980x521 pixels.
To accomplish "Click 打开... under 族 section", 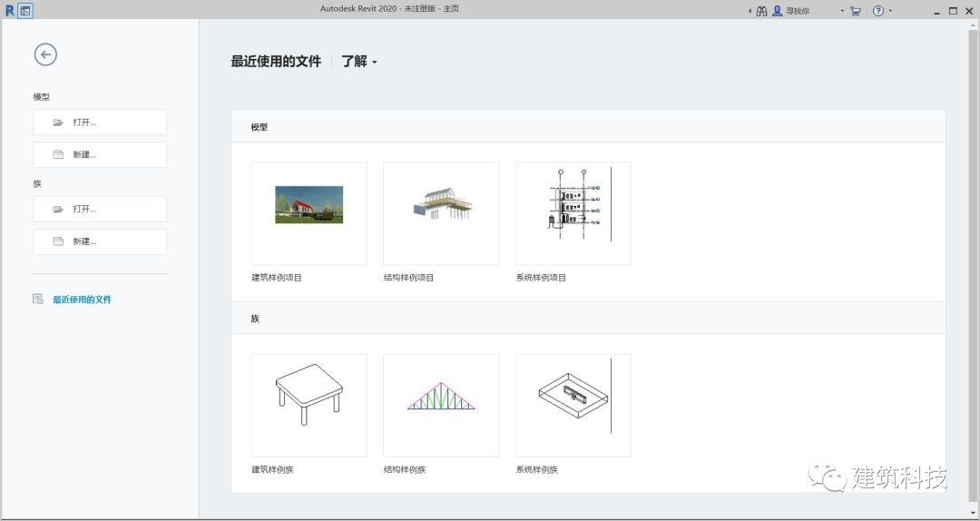I will click(x=100, y=209).
